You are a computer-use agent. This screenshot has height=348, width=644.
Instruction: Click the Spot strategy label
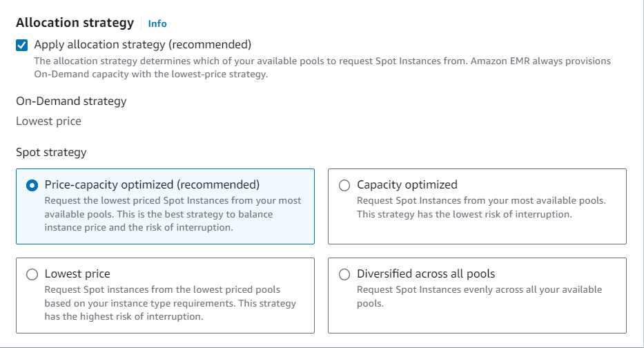coord(51,152)
